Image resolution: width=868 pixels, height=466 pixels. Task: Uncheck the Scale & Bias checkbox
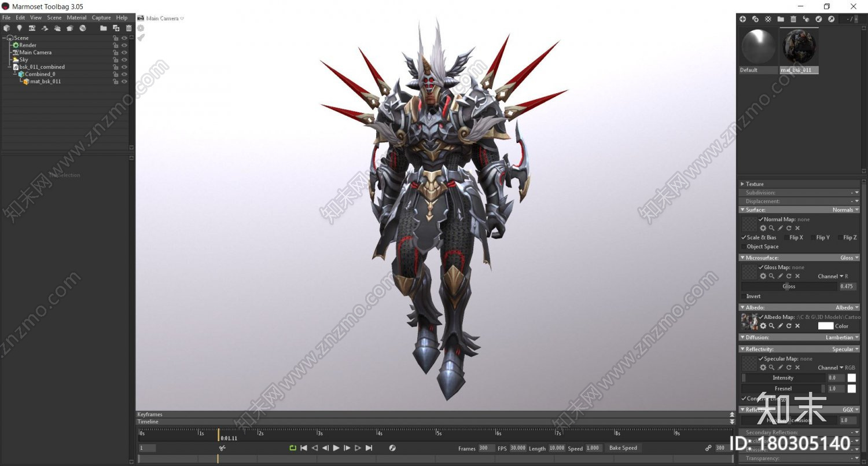click(744, 237)
